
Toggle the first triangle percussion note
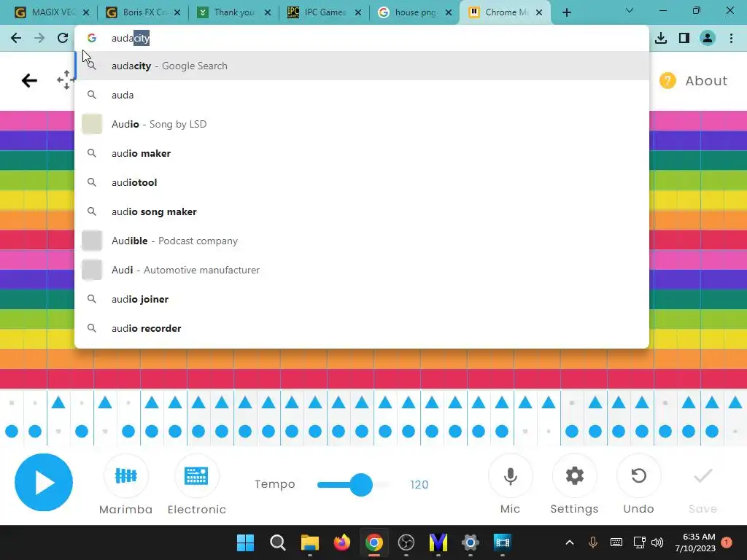58,402
